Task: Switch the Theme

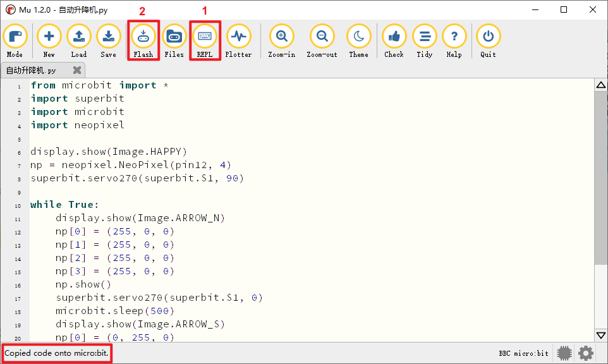Action: [359, 41]
